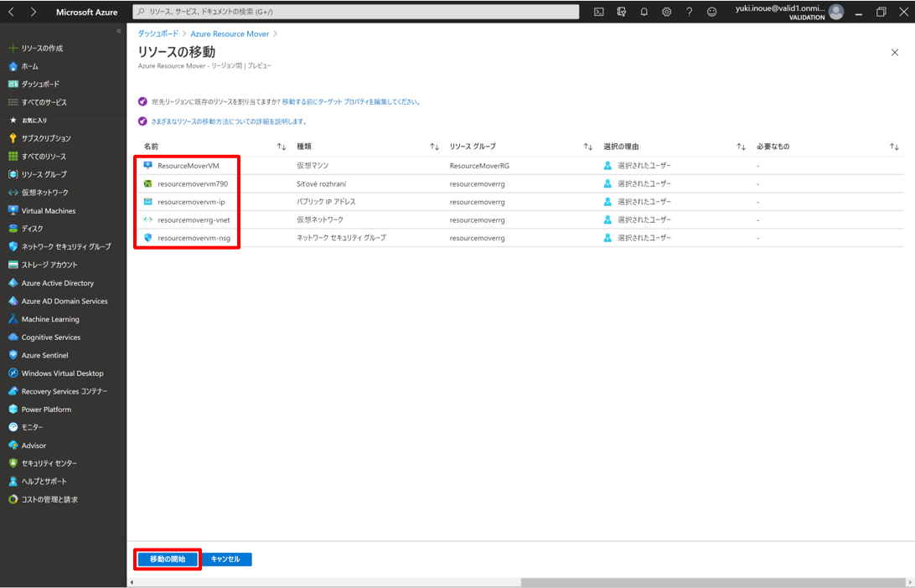Sort the table by 選択の理由 column
The width and height of the screenshot is (915, 588).
pos(741,147)
